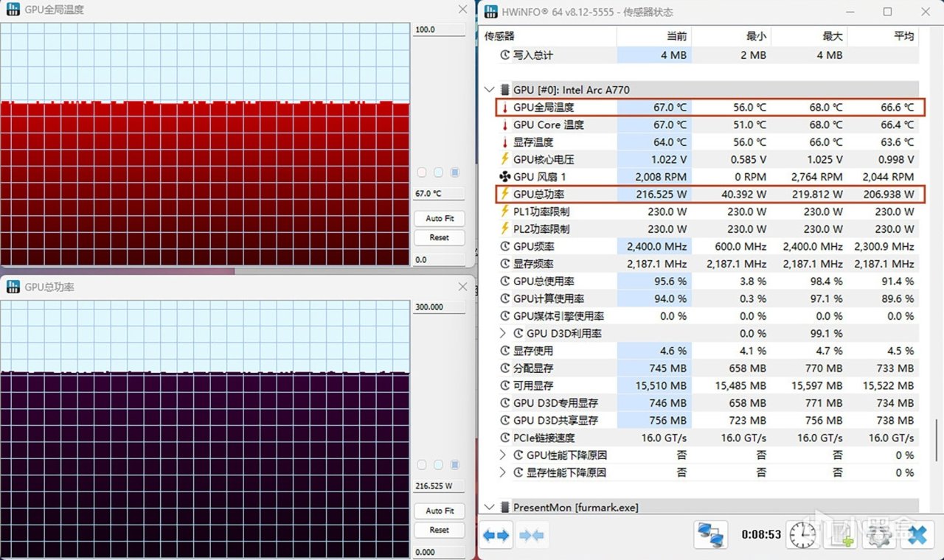Pick the darker blue swatch in GPU全局温度 graph
Screen dimensions: 944x560
coord(455,172)
